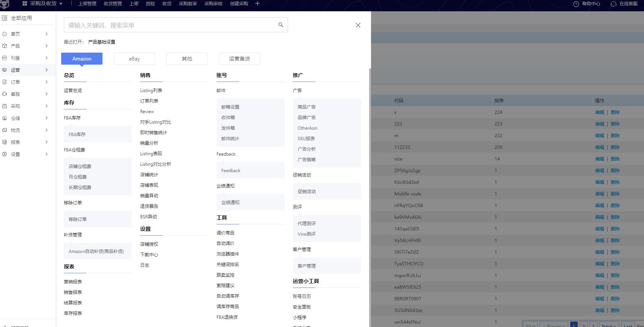This screenshot has width=644, height=327.
Task: Click the operations icon beside 运营
Action: point(5,70)
